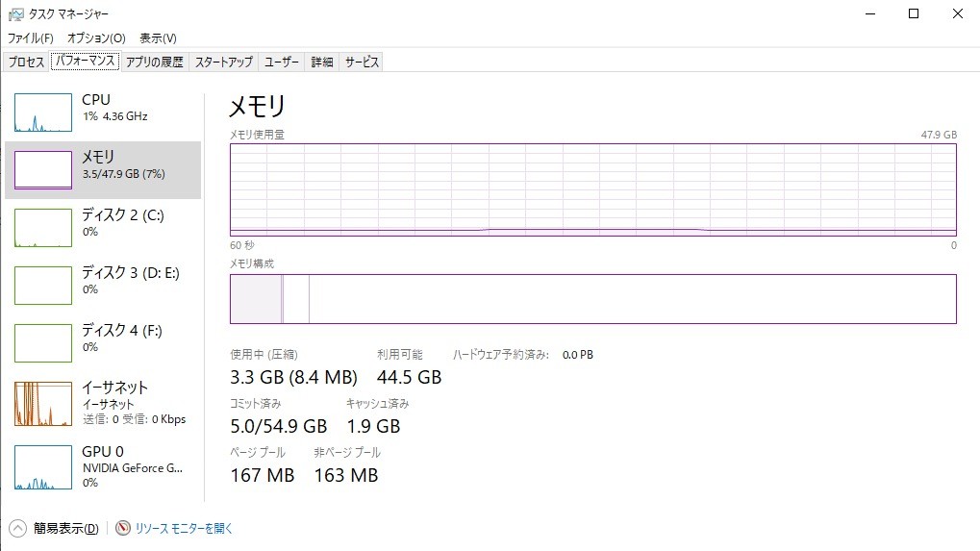Switch to the アプリの履歴 tab
Screen dimensions: 980x551
(x=154, y=63)
